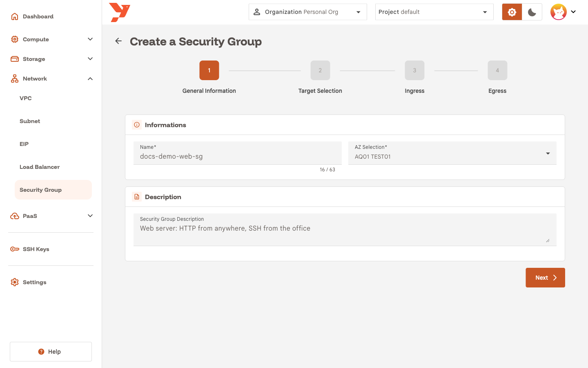Expand the PaaS menu chevron
Viewport: 588px width, 368px height.
(x=90, y=216)
